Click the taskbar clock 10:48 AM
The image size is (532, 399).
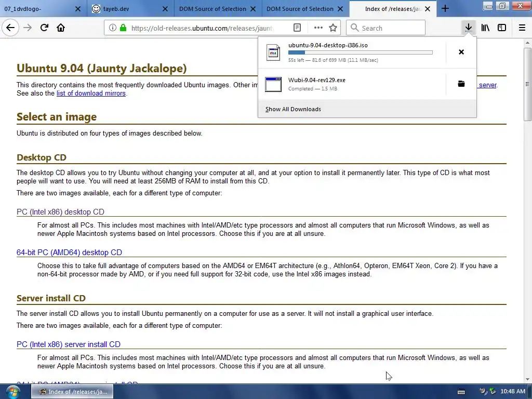(513, 392)
